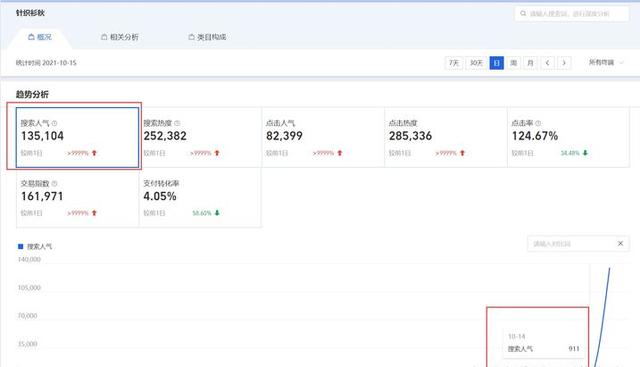Go to the next date with right arrow
The height and width of the screenshot is (367, 640).
[564, 63]
